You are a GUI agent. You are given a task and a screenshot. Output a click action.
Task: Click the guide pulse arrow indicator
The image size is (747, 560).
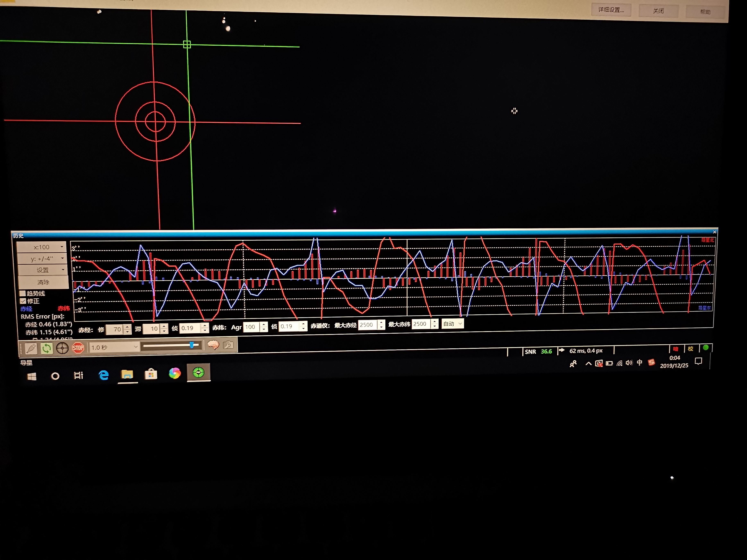(x=562, y=350)
